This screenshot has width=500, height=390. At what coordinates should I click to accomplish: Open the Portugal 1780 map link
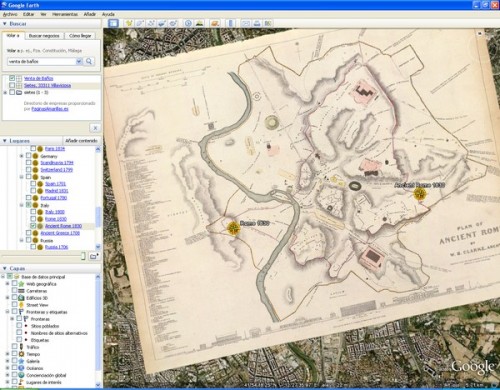coord(54,198)
